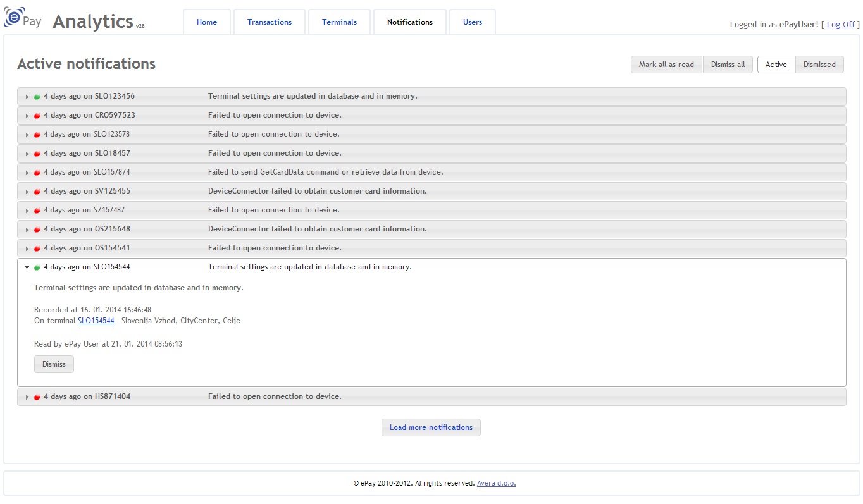Viewport: 863px width, 504px height.
Task: Click the Log Off link
Action: click(841, 25)
